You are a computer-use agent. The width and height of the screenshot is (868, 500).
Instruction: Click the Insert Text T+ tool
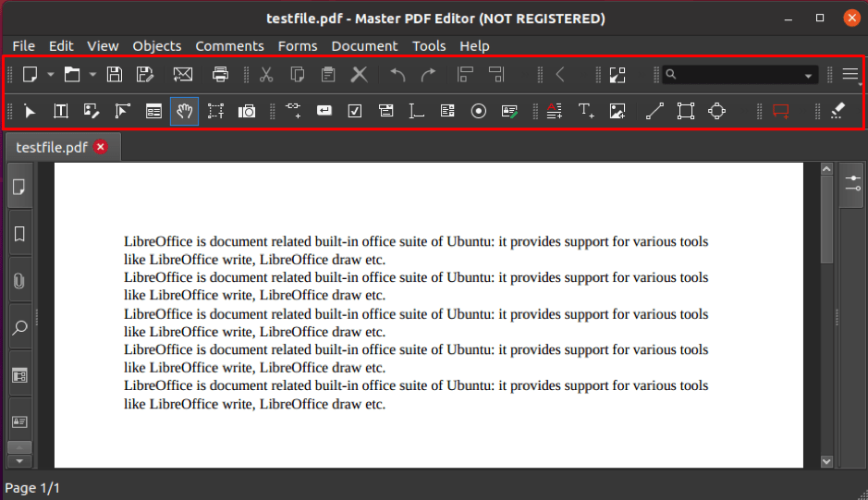tap(586, 111)
